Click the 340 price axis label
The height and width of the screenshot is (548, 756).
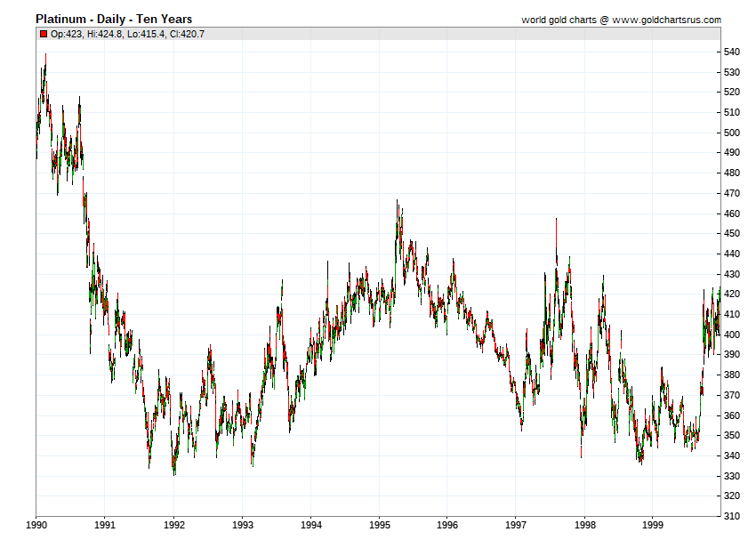click(732, 455)
